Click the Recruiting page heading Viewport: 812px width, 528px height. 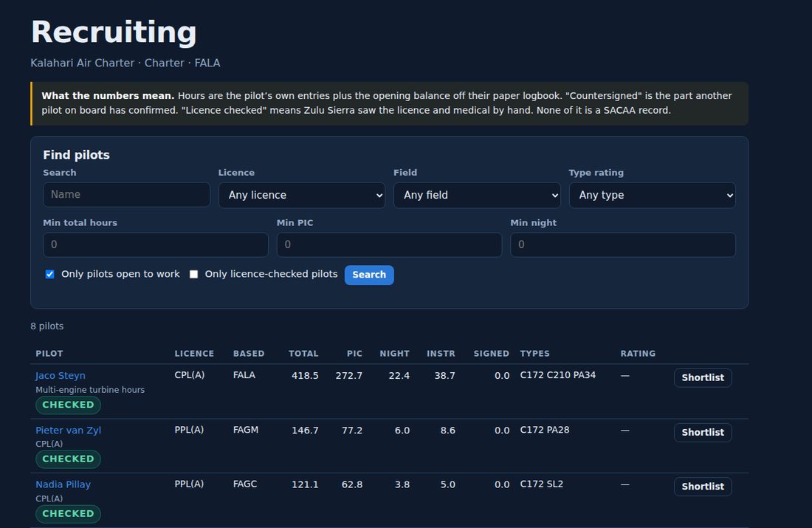(x=114, y=32)
